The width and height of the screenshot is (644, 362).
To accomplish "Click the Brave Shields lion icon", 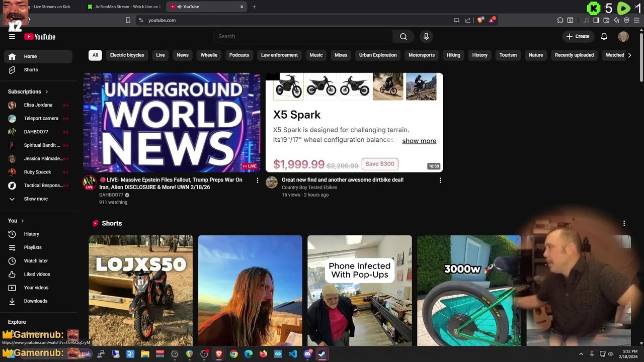I will coord(480,20).
